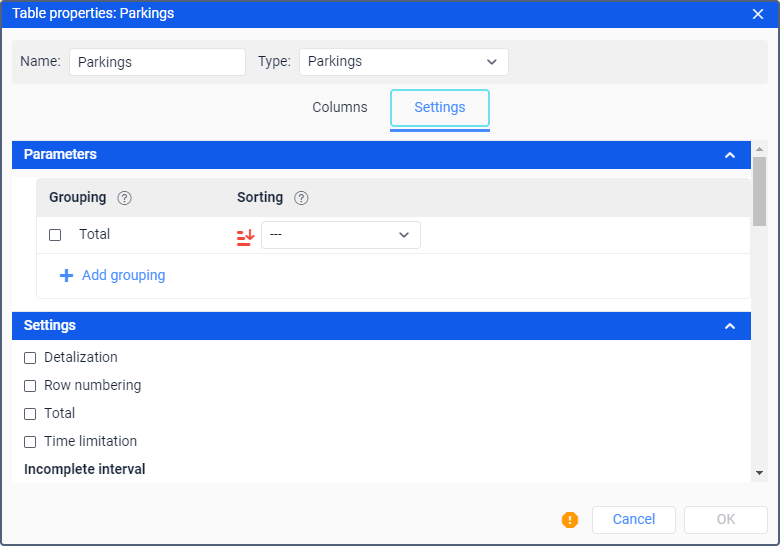Click the Sorting help question mark icon

click(x=301, y=198)
